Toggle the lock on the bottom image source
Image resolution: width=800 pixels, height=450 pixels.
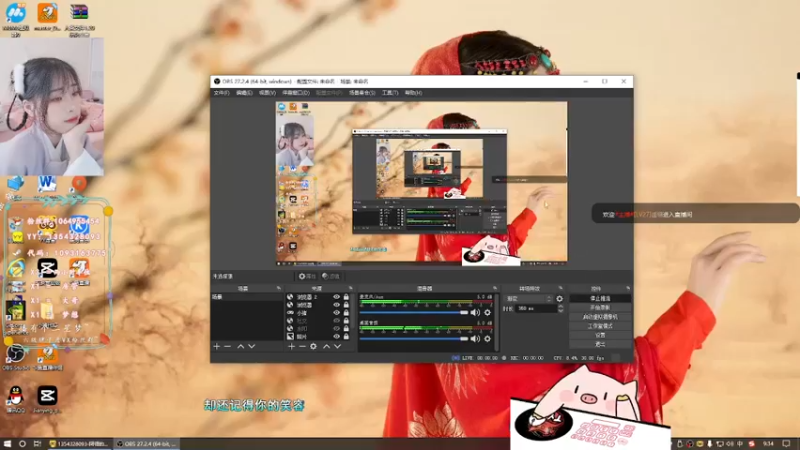click(346, 337)
